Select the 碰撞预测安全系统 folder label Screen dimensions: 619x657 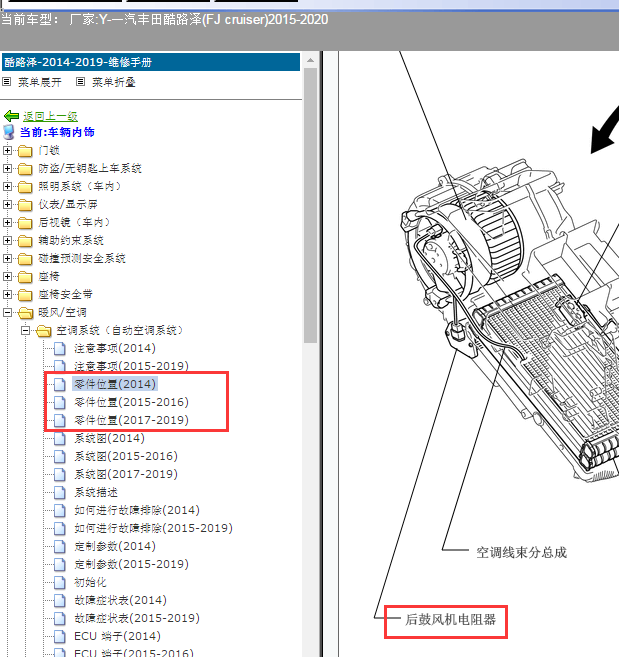tap(82, 258)
